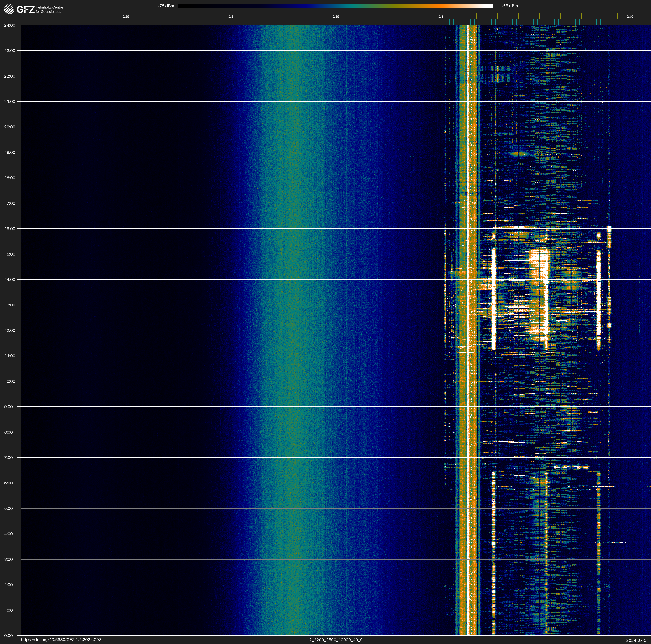Click the GFZ striped circle logo
Viewport: 651px width, 644px height.
[9, 9]
